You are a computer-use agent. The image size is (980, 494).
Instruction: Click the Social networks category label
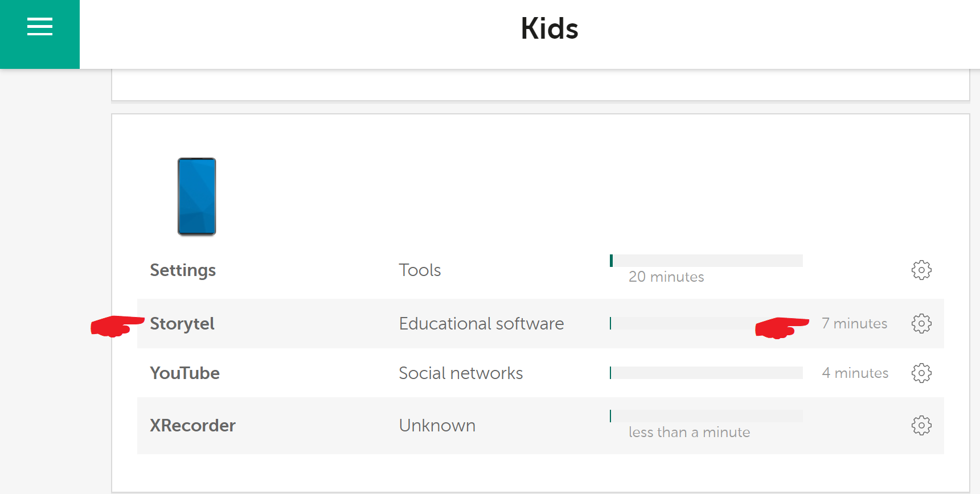click(461, 373)
